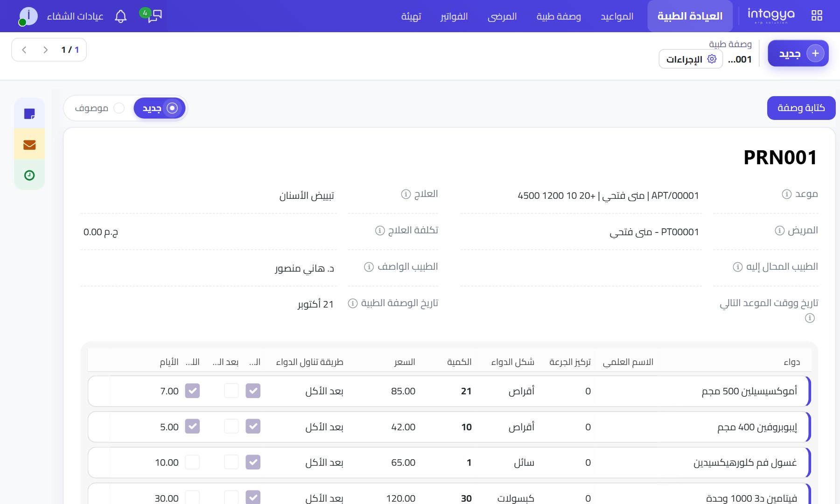The image size is (840, 504).
Task: Toggle the 'الـ...' checkbox in غسول فم row
Action: coord(253,462)
